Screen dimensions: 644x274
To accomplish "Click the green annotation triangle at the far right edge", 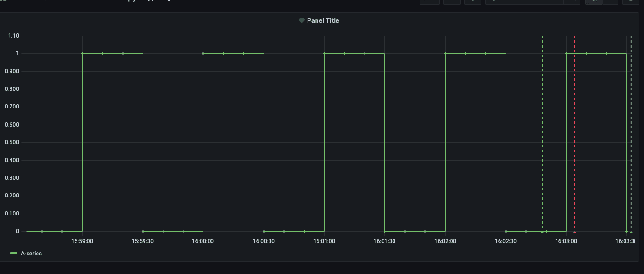I will (631, 232).
